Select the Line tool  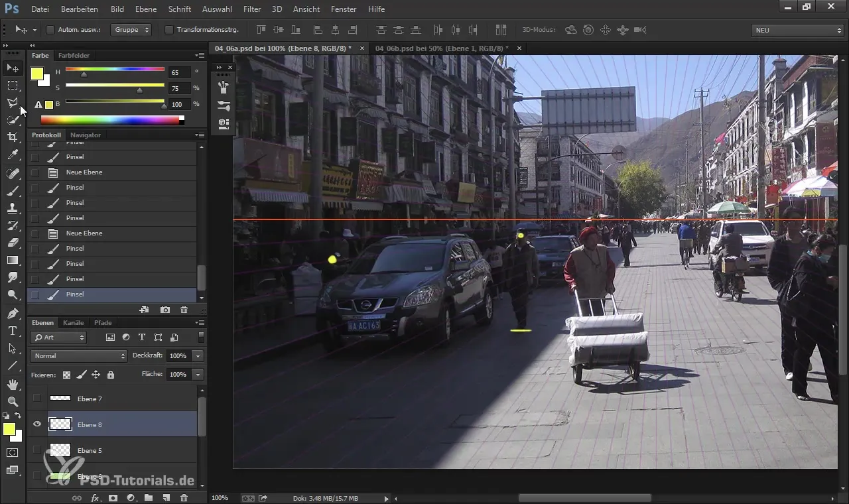[13, 365]
